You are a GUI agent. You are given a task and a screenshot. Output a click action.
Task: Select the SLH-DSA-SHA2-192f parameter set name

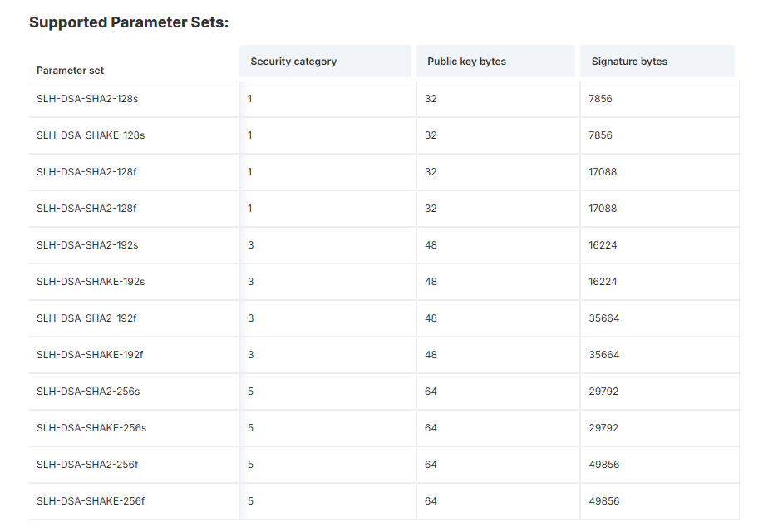(86, 318)
